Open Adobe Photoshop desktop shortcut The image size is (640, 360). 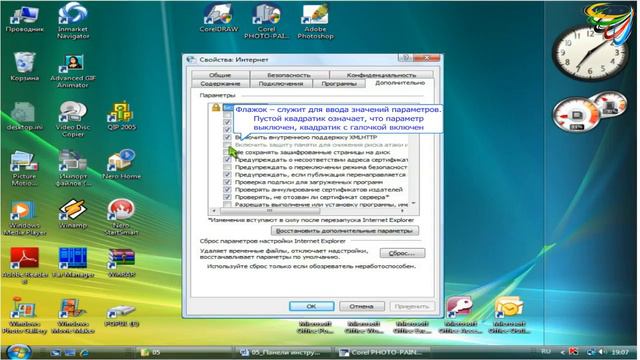pyautogui.click(x=315, y=20)
